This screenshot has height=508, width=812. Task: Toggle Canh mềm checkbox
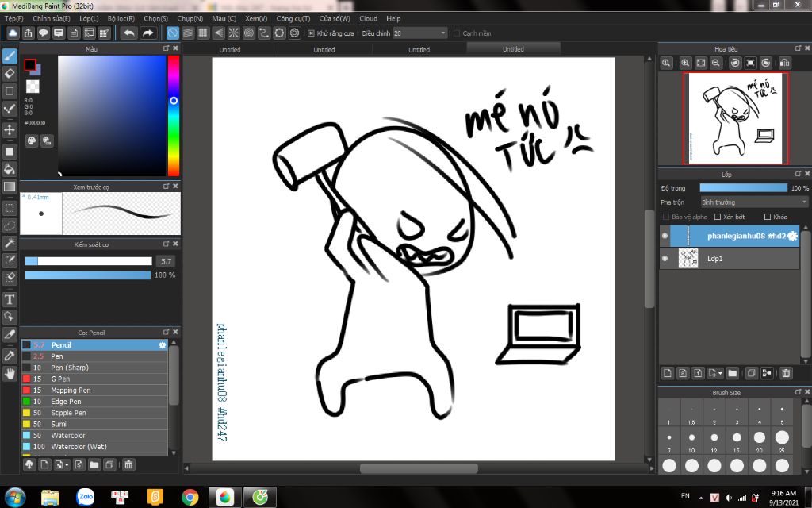[456, 33]
